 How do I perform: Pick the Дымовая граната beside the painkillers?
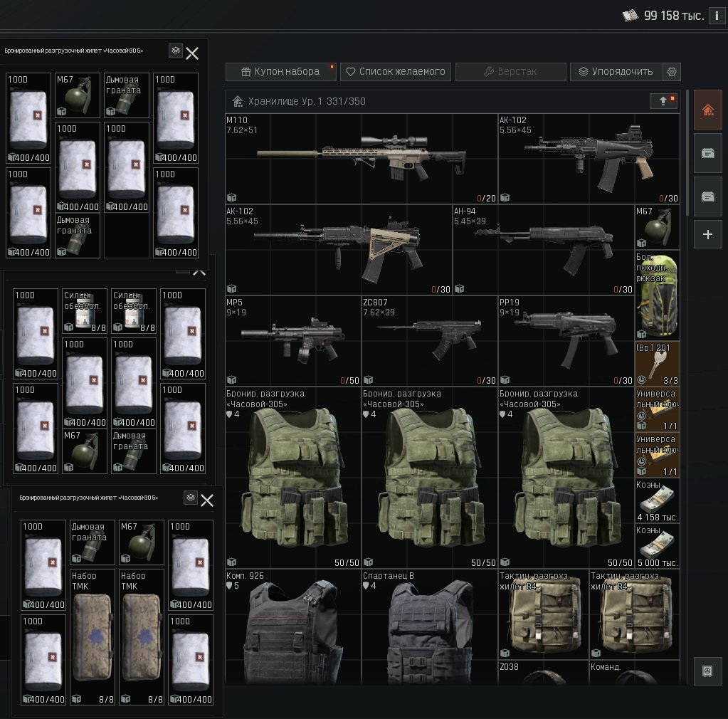134,451
